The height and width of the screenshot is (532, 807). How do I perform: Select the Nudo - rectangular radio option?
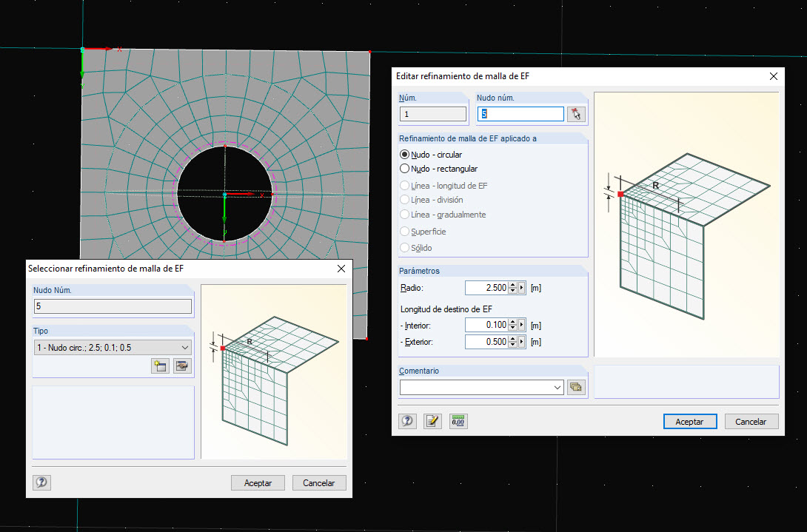[404, 169]
